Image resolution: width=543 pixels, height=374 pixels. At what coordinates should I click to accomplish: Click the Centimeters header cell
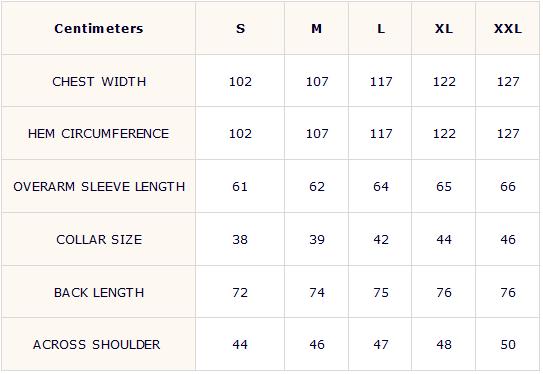click(x=99, y=28)
